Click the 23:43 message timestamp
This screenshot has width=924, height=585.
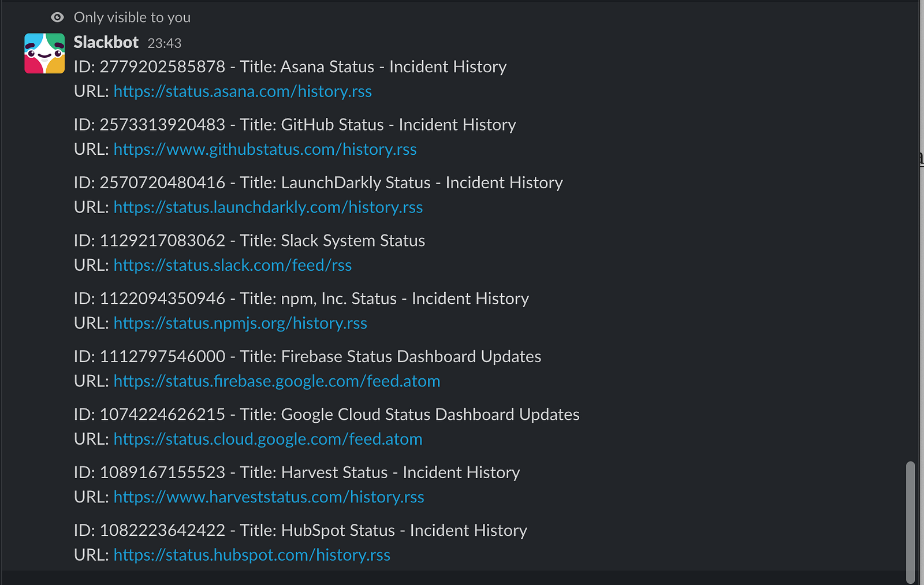tap(165, 43)
